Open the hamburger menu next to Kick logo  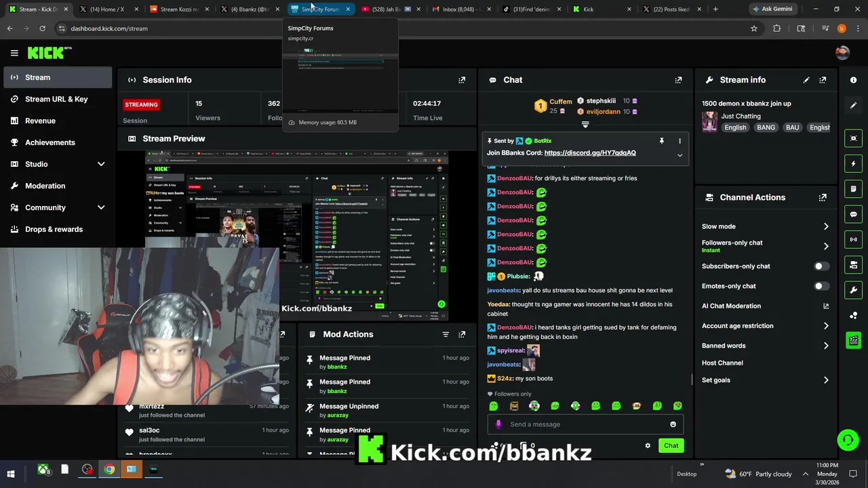click(14, 53)
